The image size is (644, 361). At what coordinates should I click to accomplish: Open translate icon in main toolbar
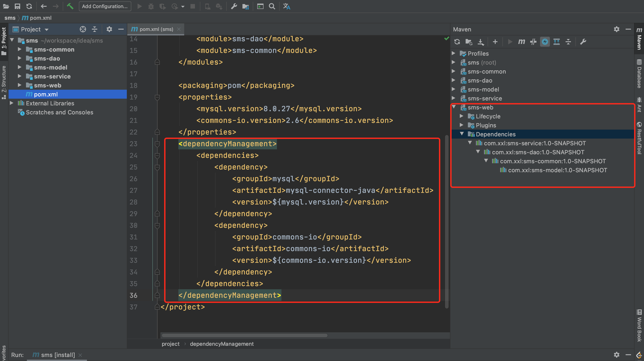coord(287,6)
